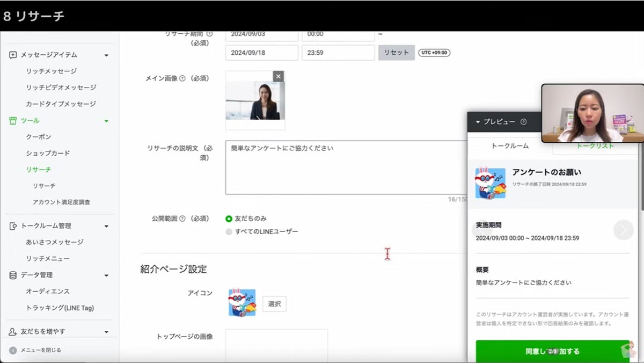Collapse データ管理 menu arrow

pyautogui.click(x=106, y=275)
